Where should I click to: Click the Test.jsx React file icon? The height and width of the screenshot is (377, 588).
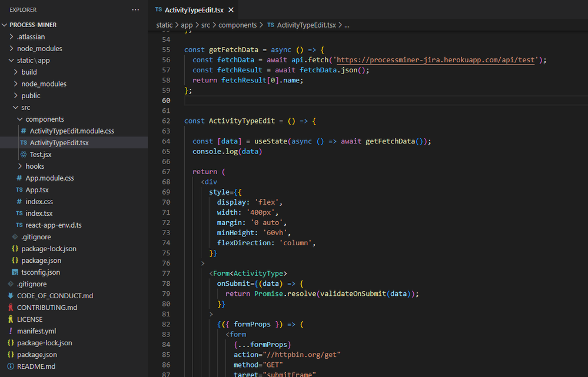24,155
